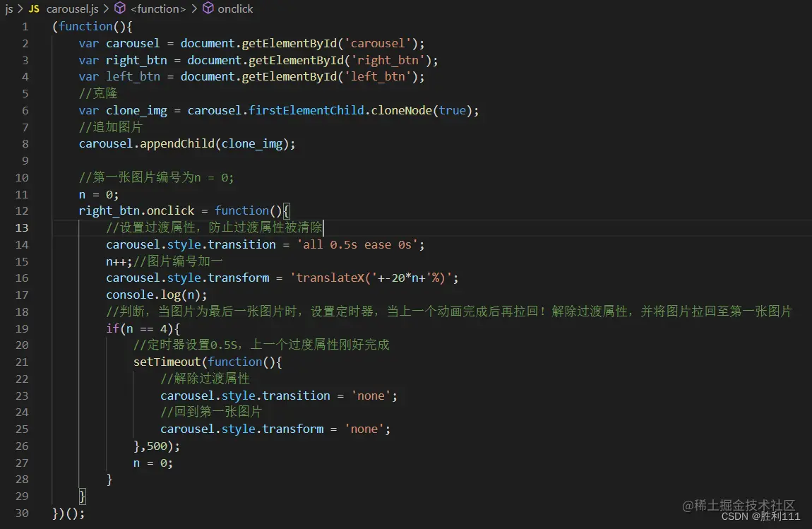The height and width of the screenshot is (529, 812).
Task: Click the '//克隆' comment
Action: pos(98,94)
